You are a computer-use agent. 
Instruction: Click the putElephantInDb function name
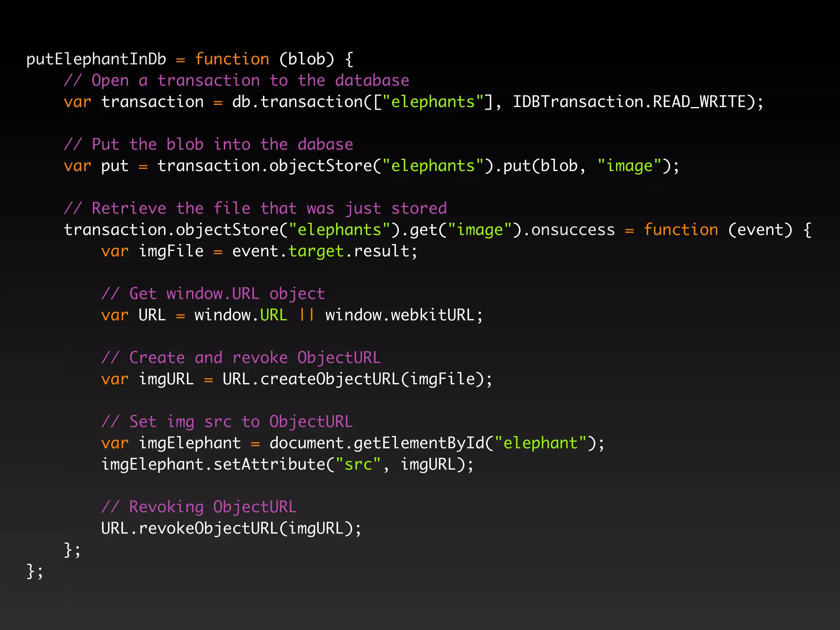pos(96,59)
